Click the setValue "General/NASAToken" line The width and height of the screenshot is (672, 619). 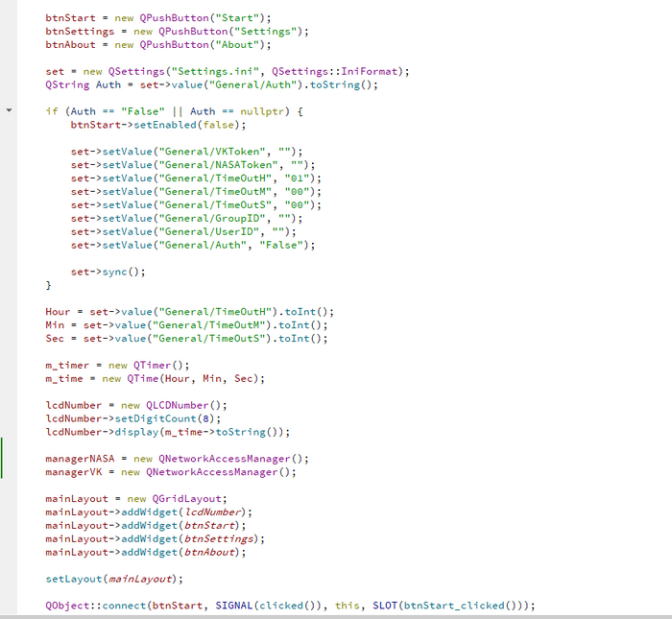click(x=193, y=165)
